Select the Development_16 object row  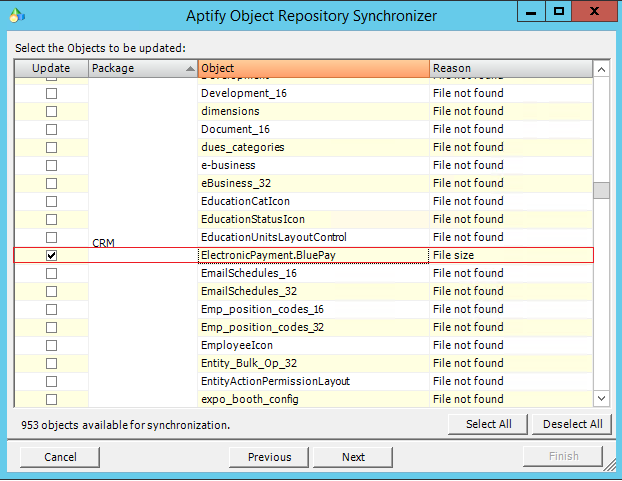click(x=313, y=94)
